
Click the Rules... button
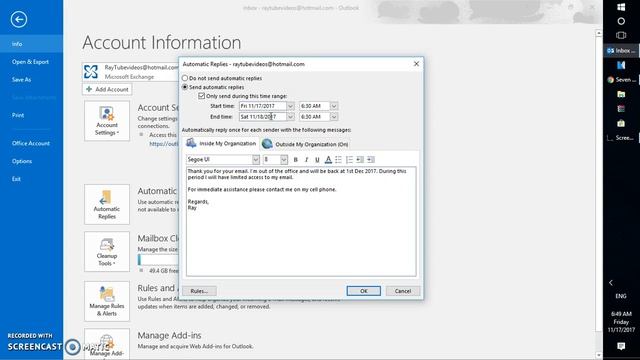click(x=199, y=291)
